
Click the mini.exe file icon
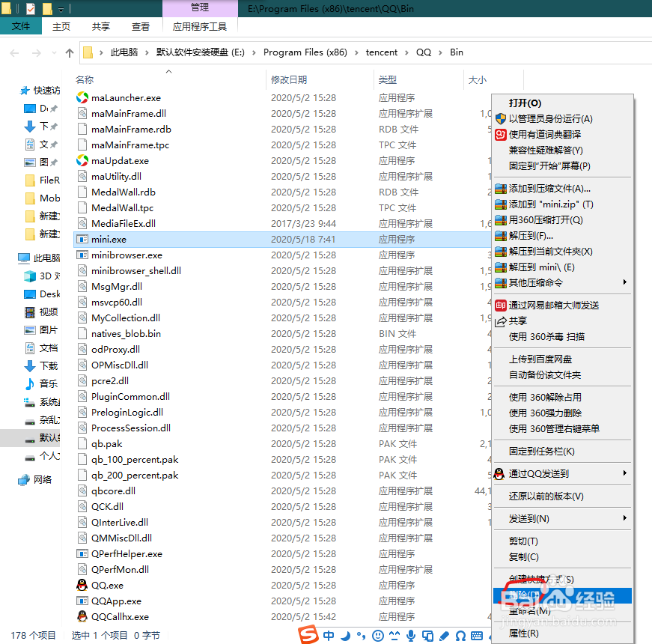pyautogui.click(x=82, y=239)
